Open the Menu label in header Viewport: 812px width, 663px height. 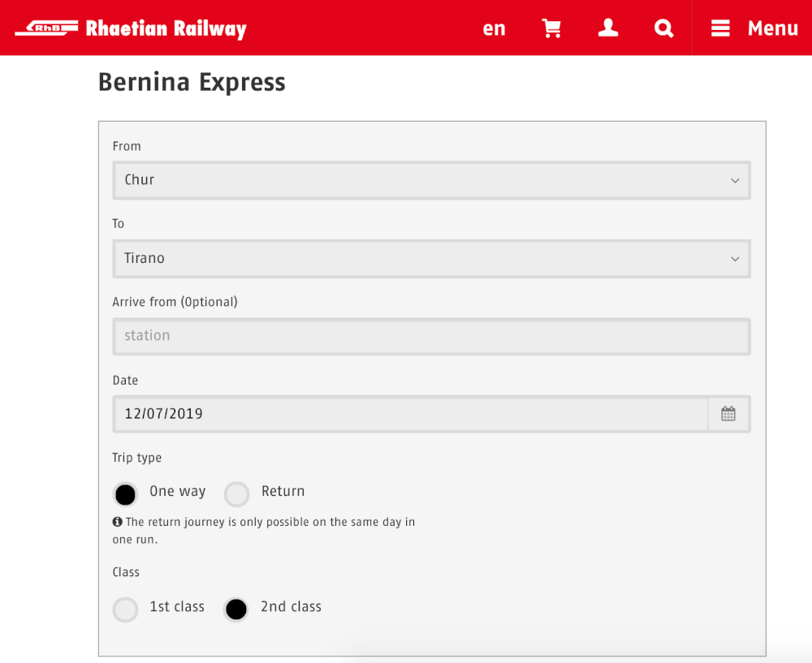(773, 28)
